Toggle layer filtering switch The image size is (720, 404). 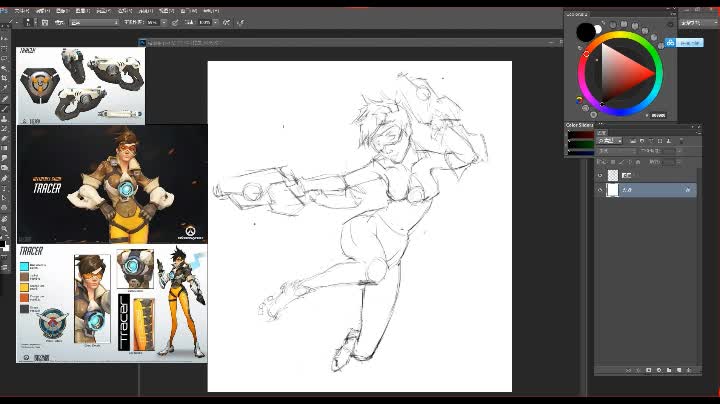[x=682, y=141]
